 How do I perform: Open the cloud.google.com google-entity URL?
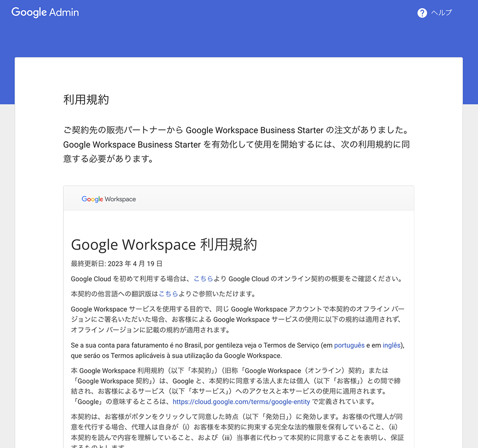[241, 401]
